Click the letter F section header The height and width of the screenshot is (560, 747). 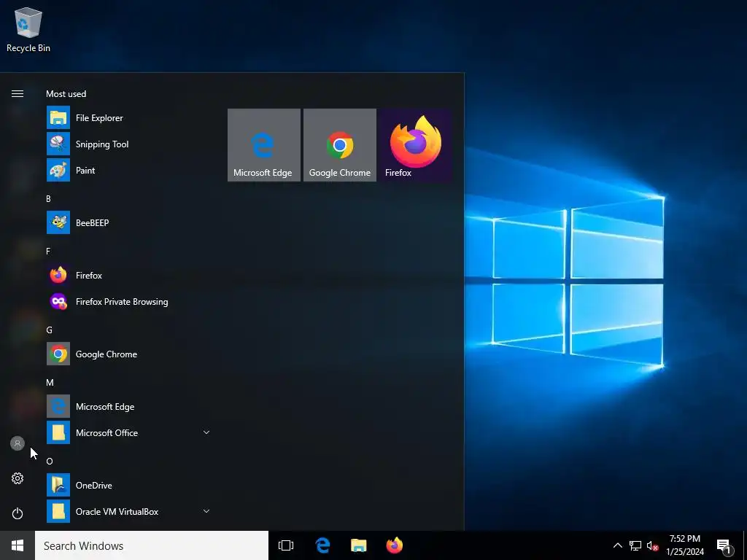[48, 251]
